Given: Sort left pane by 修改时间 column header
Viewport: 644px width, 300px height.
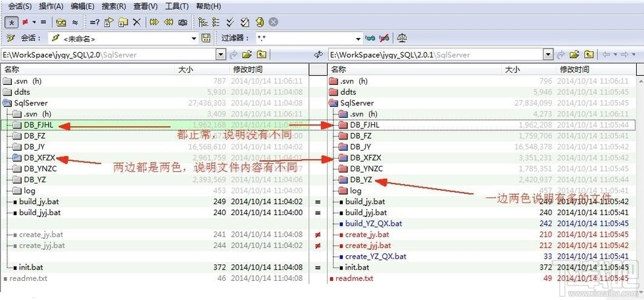Looking at the screenshot, I should pyautogui.click(x=268, y=70).
